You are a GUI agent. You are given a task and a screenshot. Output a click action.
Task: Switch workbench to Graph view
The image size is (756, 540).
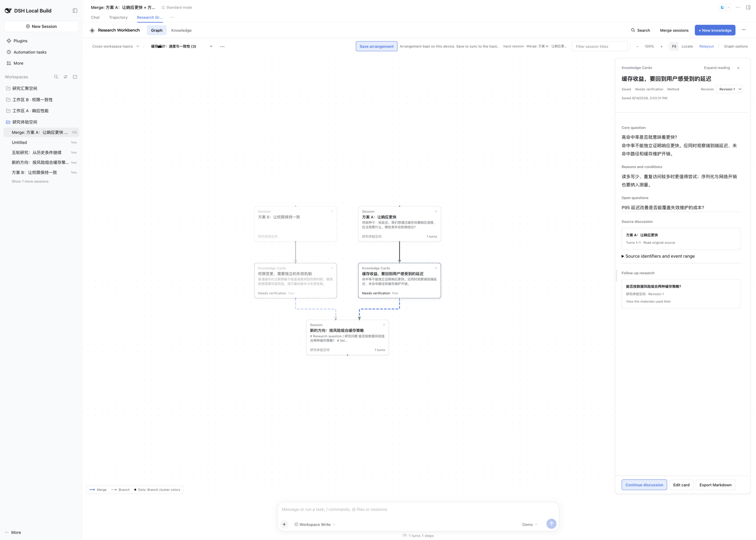coord(157,30)
